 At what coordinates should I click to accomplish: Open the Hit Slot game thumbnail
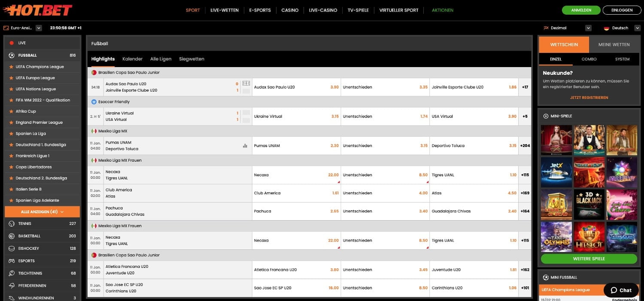(589, 236)
